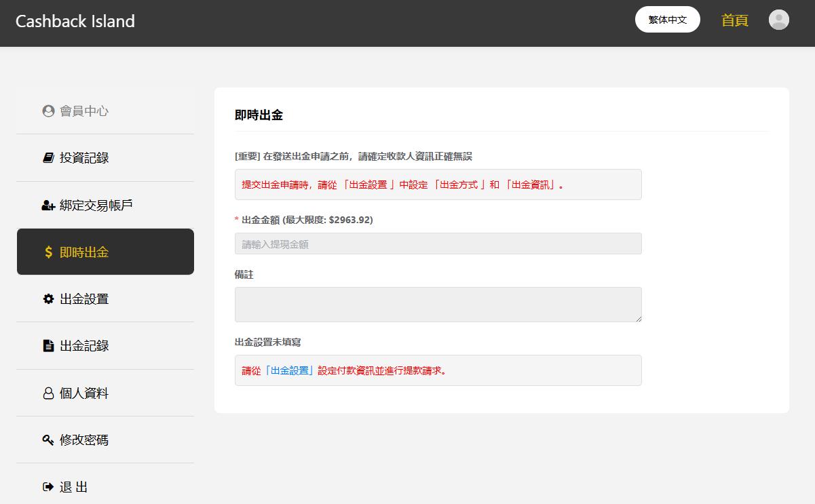Focus the 備註 remarks textarea
Screen dimensions: 815x504
click(x=438, y=305)
